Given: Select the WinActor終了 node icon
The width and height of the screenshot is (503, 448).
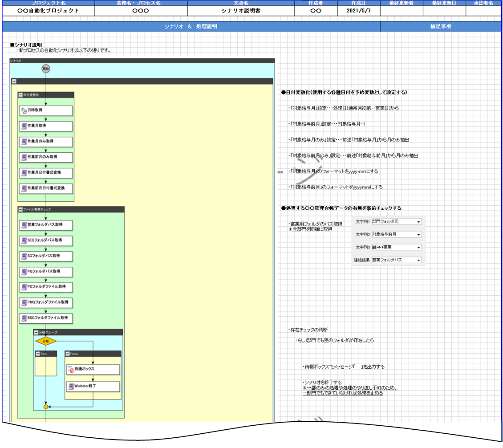Looking at the screenshot, I should (71, 387).
